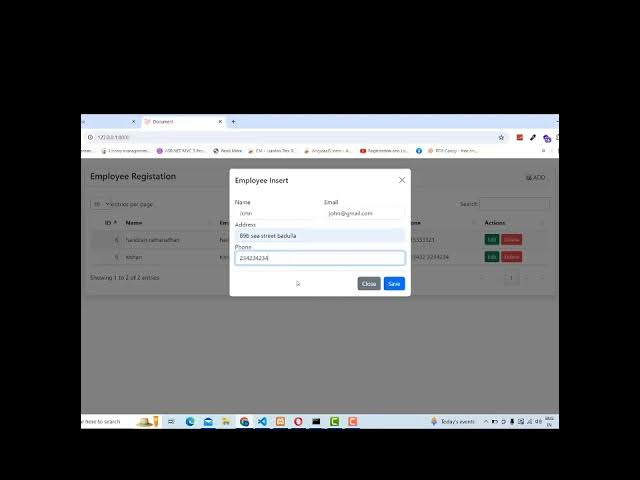Click the Email input field
Image resolution: width=640 pixels, height=480 pixels.
364,213
